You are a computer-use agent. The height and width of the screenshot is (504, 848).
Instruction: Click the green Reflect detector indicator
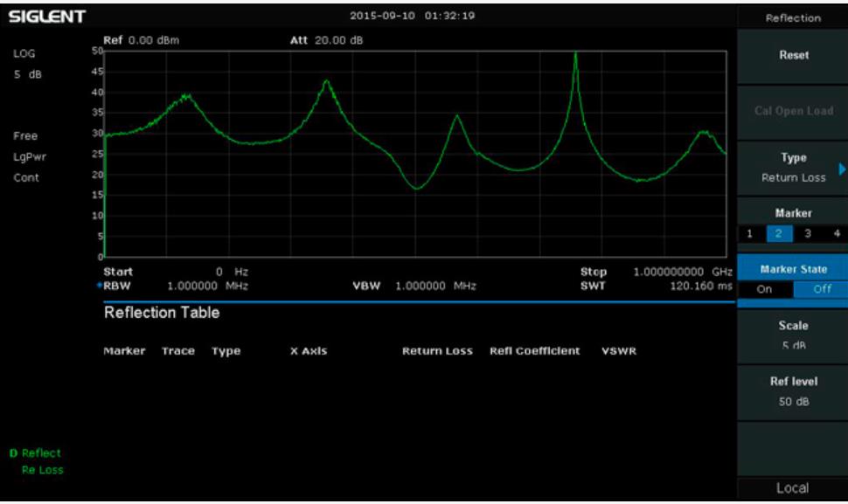pos(37,452)
